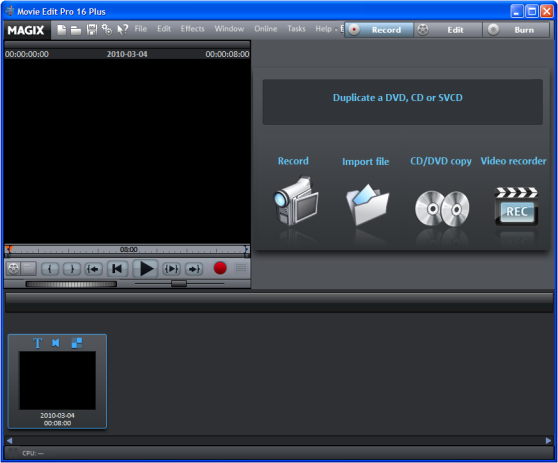
Task: Click the new project page icon
Action: click(x=62, y=30)
